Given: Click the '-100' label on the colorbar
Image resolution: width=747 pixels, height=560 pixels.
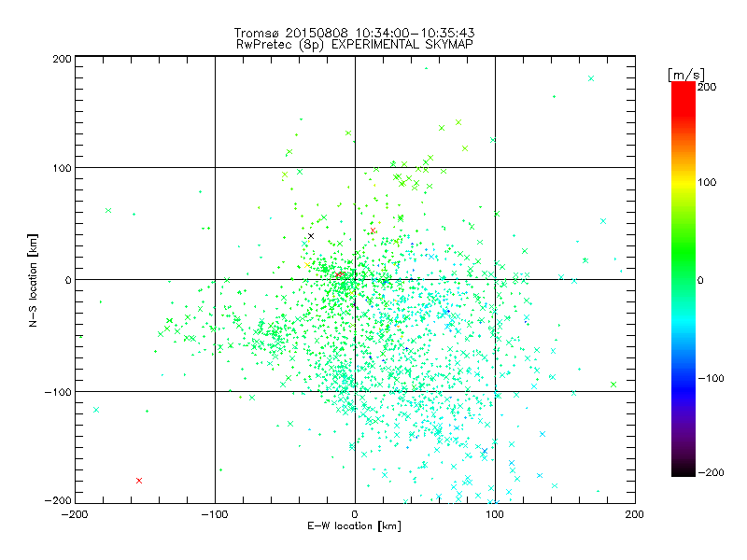Looking at the screenshot, I should point(711,378).
